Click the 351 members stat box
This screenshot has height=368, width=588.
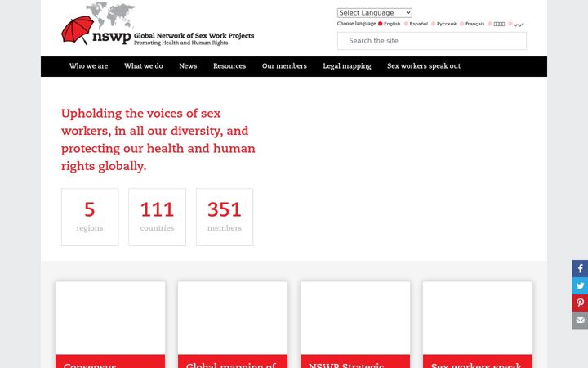tap(225, 217)
